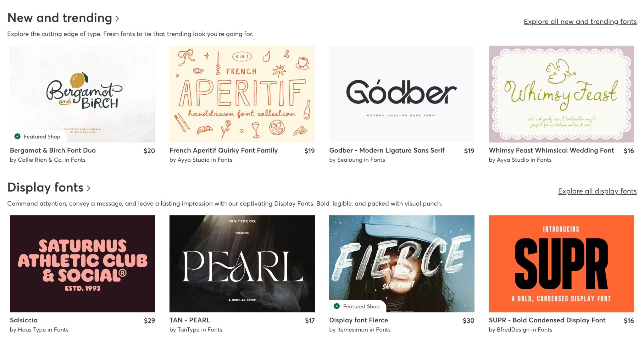Open the Display font Fierce listing
This screenshot has height=345, width=644.
click(x=358, y=320)
